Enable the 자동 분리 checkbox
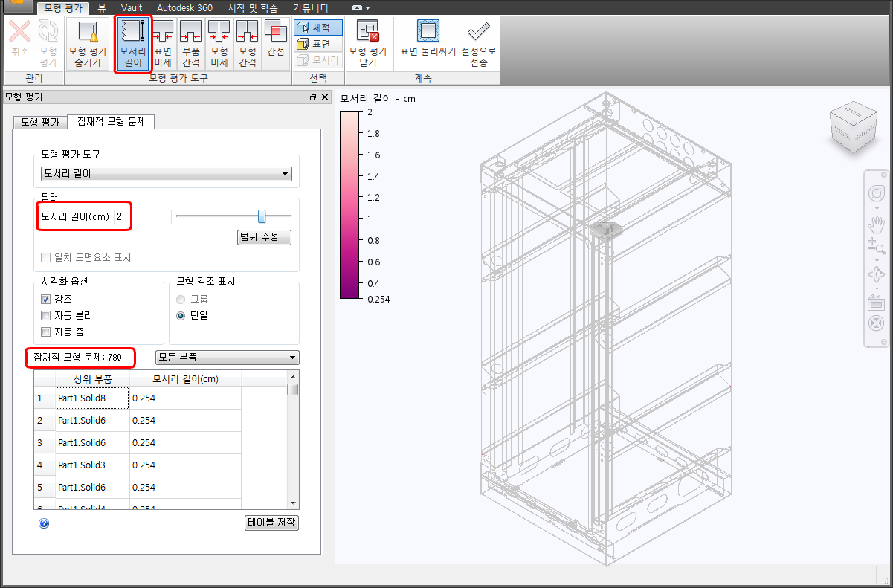This screenshot has width=893, height=588. click(x=46, y=315)
